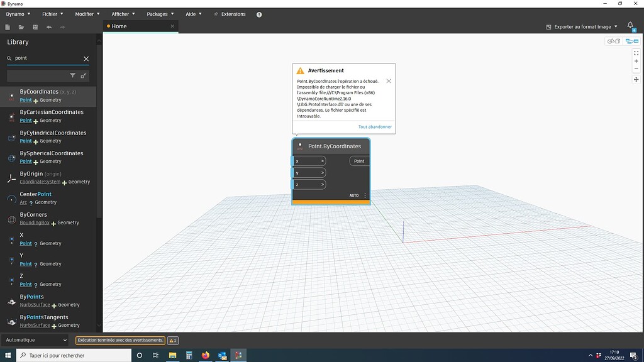This screenshot has height=362, width=644.
Task: Toggle the warnings count indicator in status bar
Action: pyautogui.click(x=172, y=339)
